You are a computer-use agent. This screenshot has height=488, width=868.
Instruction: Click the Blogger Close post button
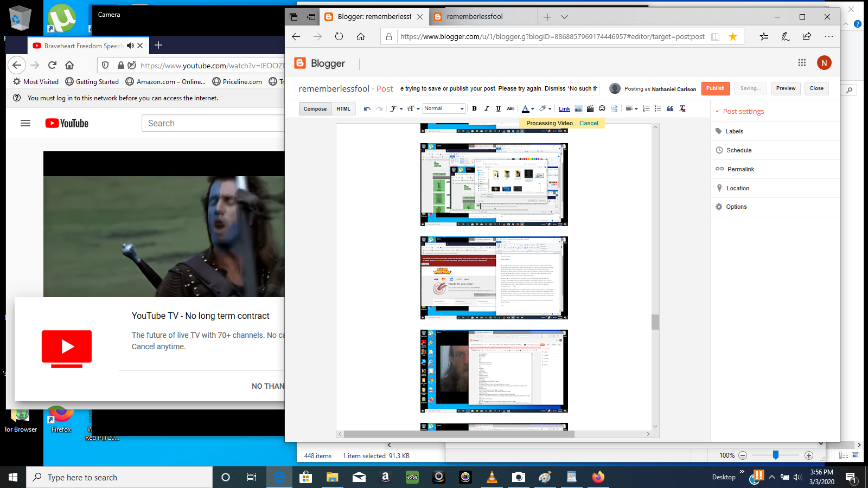click(816, 88)
